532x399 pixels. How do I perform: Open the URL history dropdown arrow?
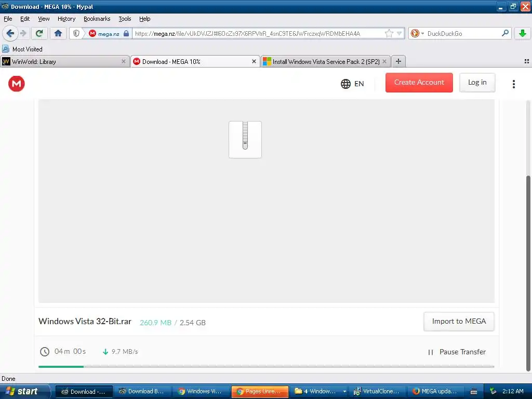[x=400, y=33]
